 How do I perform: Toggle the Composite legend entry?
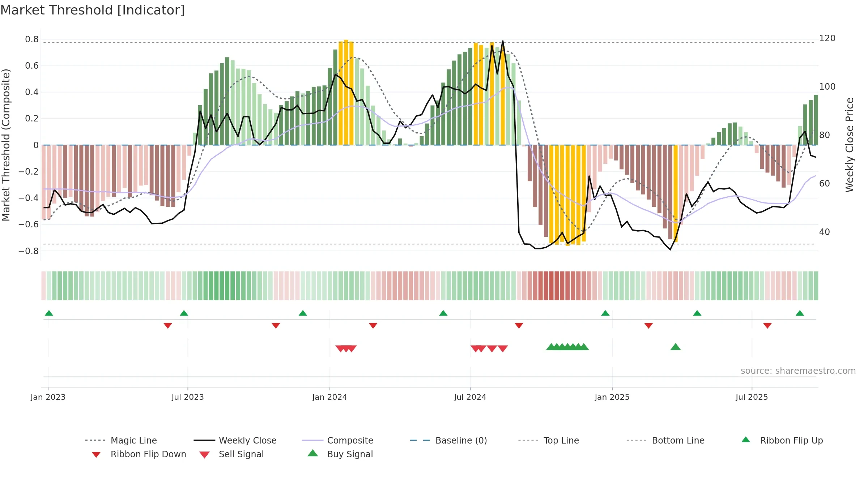pos(337,440)
